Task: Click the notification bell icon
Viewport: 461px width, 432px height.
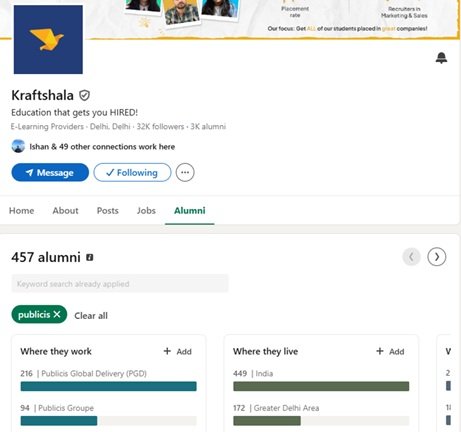Action: point(441,58)
